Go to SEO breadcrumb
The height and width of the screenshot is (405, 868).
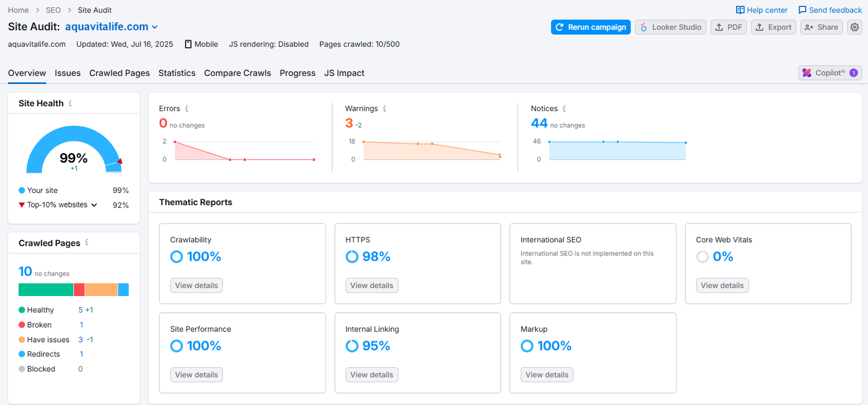[53, 10]
